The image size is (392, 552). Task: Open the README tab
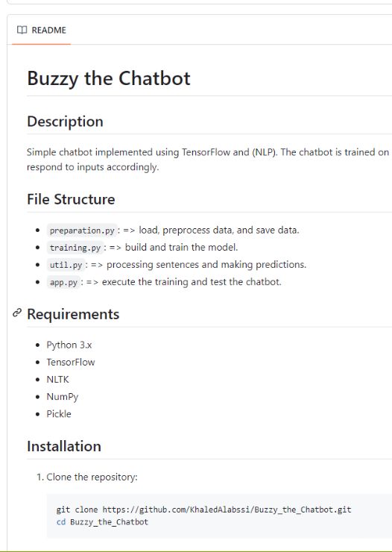click(42, 30)
